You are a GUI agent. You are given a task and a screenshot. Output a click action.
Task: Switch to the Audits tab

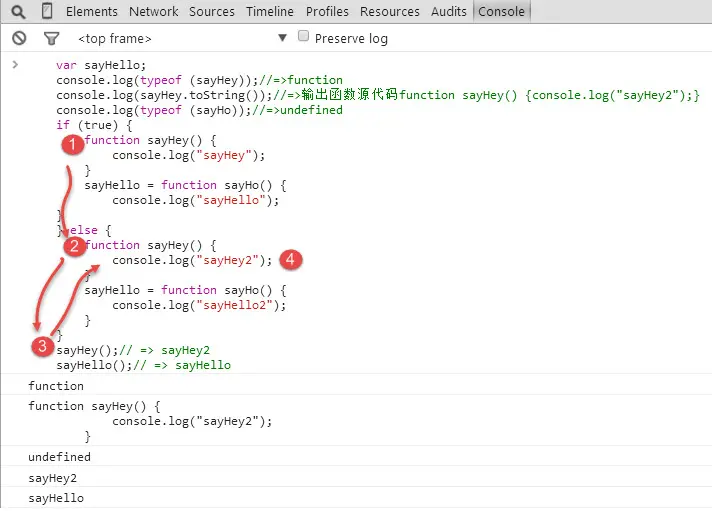coord(449,11)
